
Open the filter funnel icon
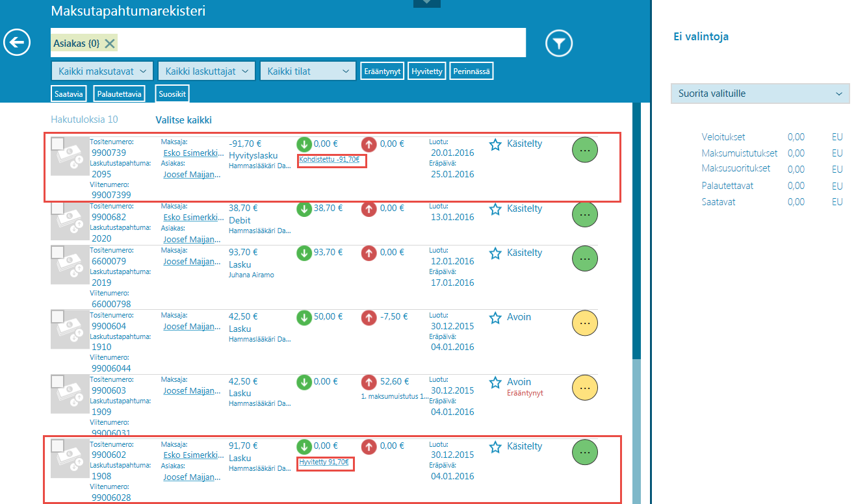tap(558, 44)
